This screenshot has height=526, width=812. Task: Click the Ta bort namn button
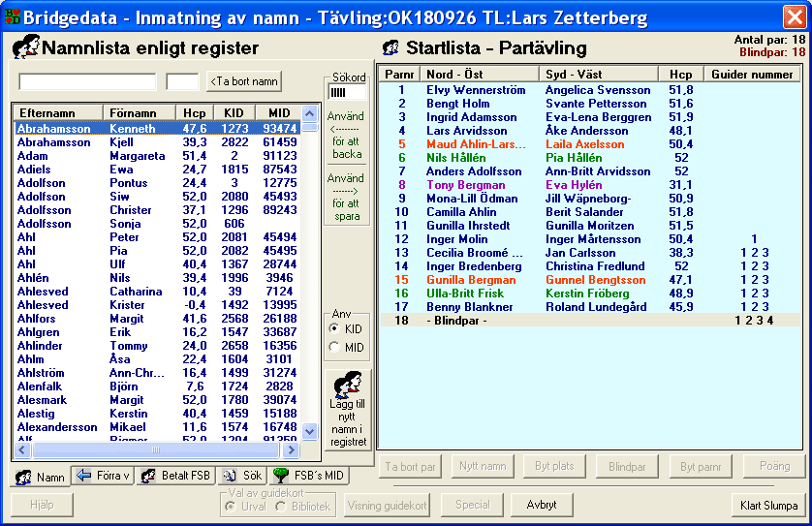pyautogui.click(x=243, y=82)
